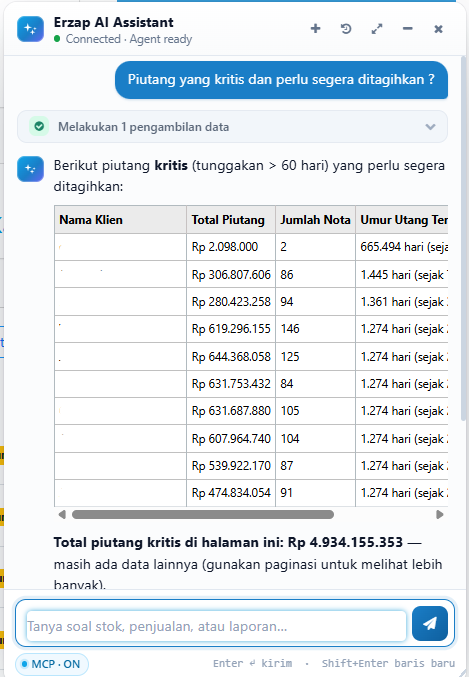Click the table's horizontal scrollbar thumb

pyautogui.click(x=203, y=514)
